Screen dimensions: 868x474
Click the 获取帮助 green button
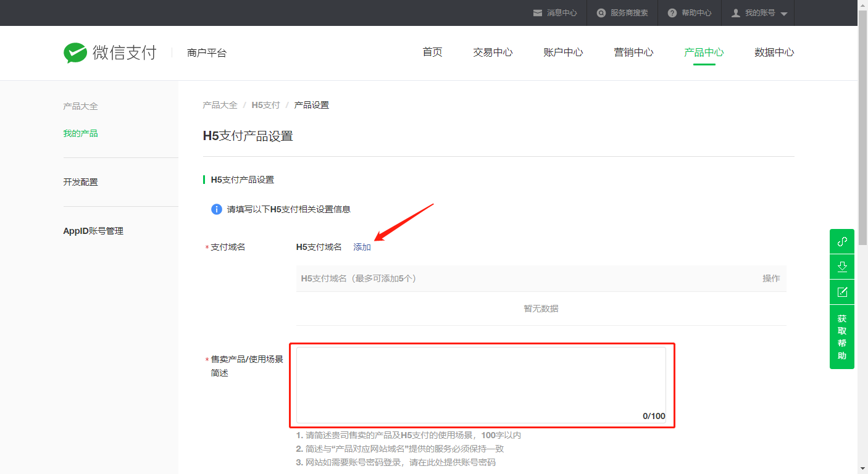[x=842, y=337]
